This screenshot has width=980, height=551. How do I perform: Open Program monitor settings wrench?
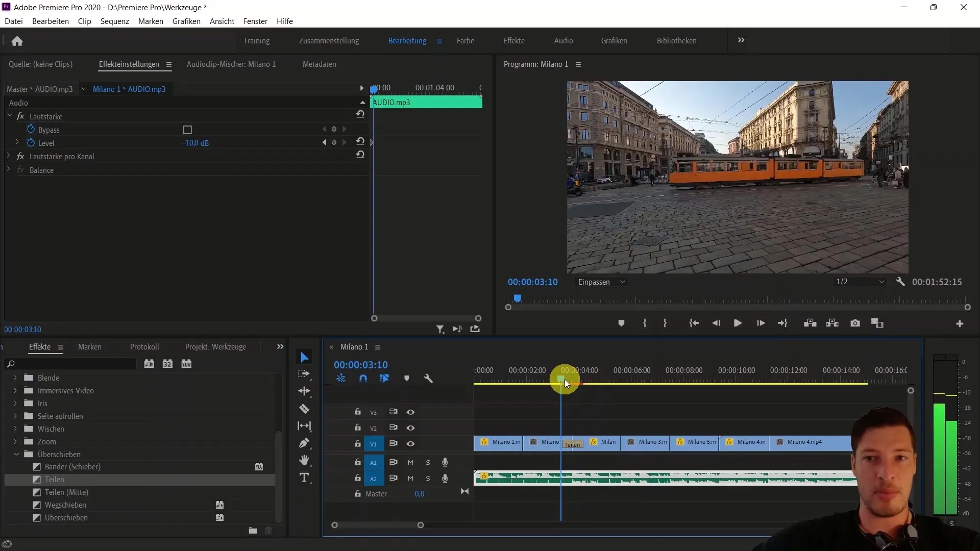coord(900,282)
